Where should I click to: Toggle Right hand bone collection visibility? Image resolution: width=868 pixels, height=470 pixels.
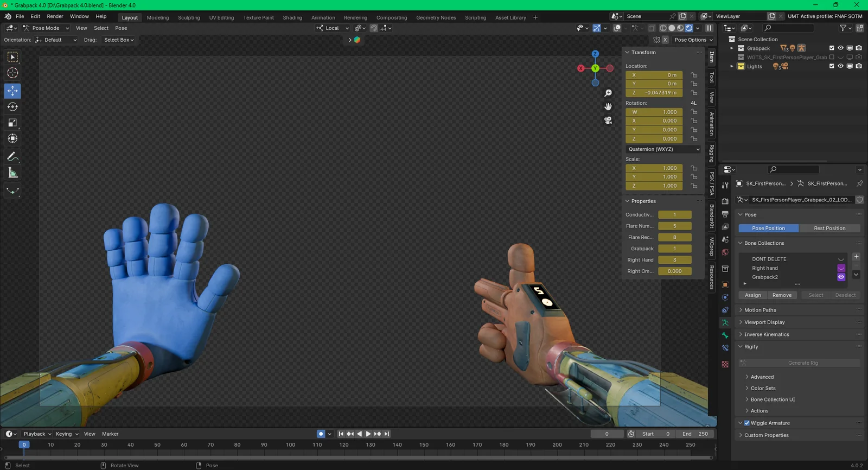tap(841, 268)
